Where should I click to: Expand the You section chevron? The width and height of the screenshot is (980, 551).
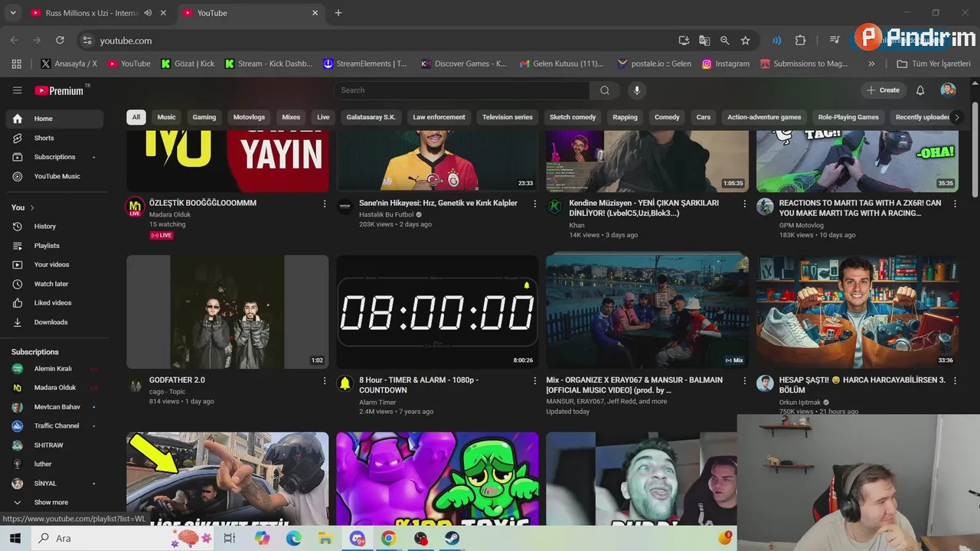click(31, 207)
